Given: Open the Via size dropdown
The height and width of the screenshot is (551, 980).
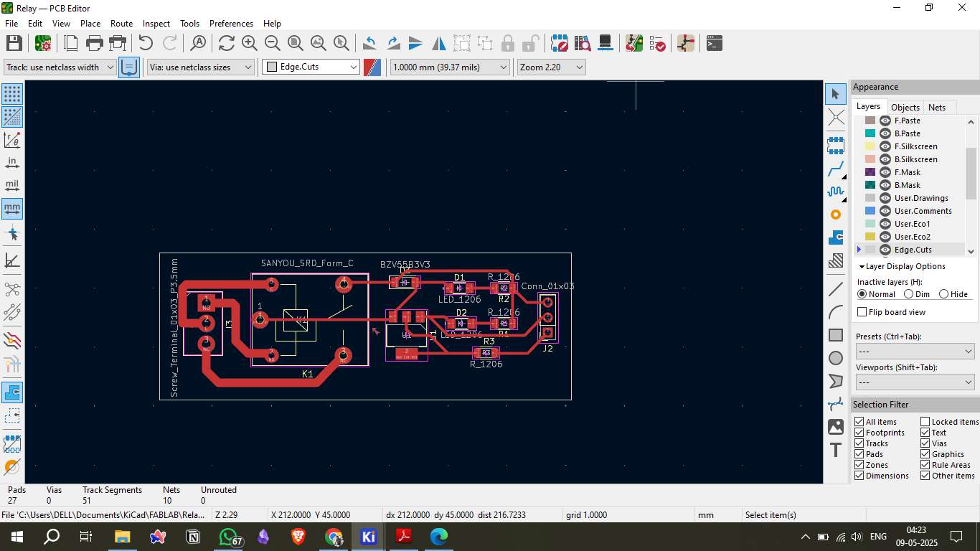Looking at the screenshot, I should pos(201,67).
